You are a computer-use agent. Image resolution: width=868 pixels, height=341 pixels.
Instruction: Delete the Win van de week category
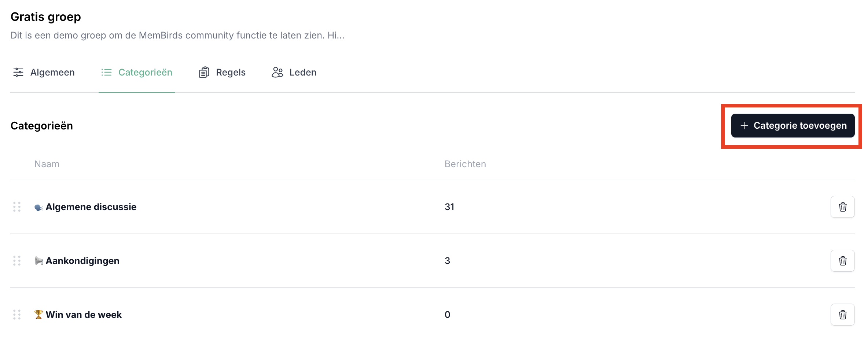[842, 315]
